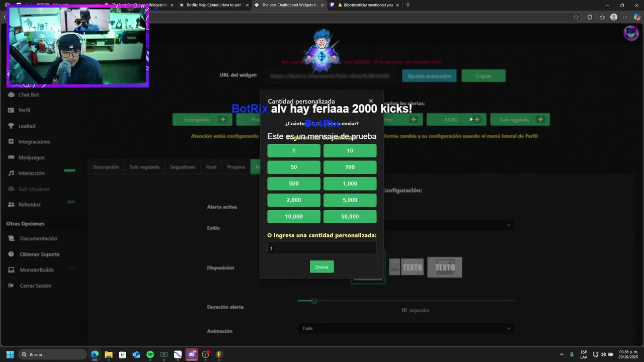Viewport: 644px width, 362px height.
Task: Open the Windows Start menu
Action: coord(10,354)
